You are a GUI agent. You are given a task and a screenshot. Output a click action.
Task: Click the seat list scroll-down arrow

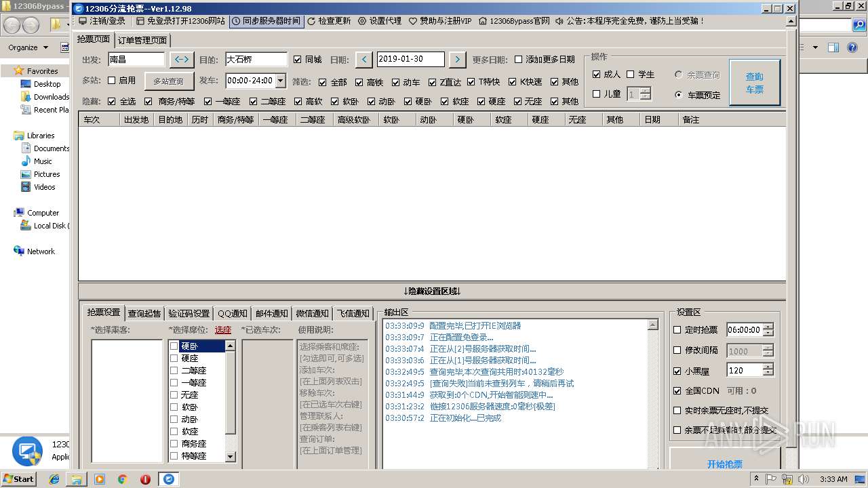point(230,457)
